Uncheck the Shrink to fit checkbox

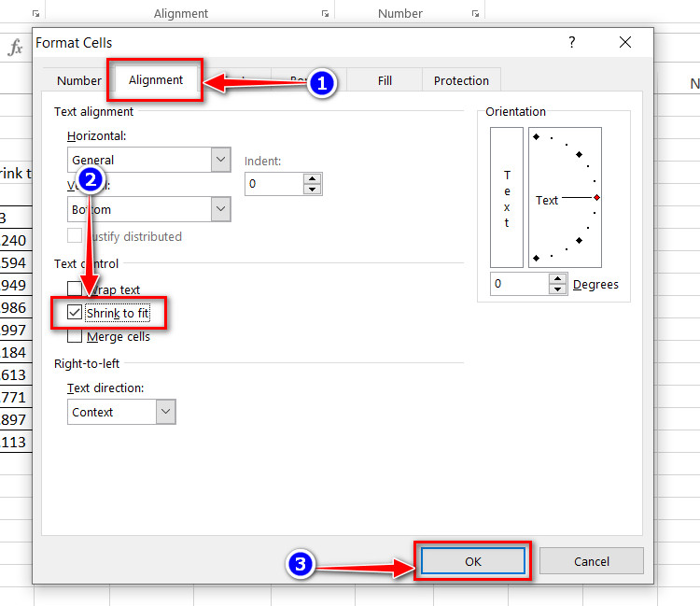[75, 312]
